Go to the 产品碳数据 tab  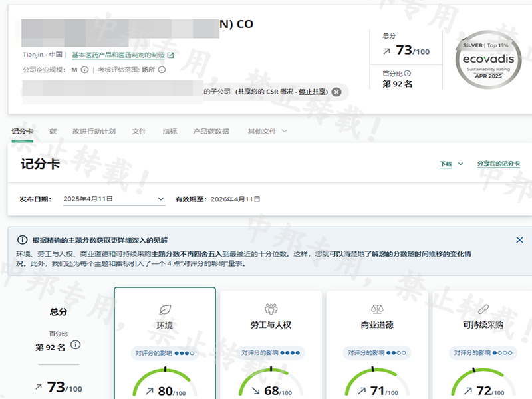click(x=211, y=132)
